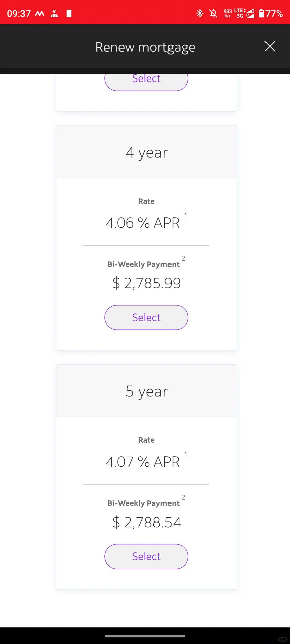The width and height of the screenshot is (290, 644).
Task: Tap the 4 year card header
Action: [146, 152]
